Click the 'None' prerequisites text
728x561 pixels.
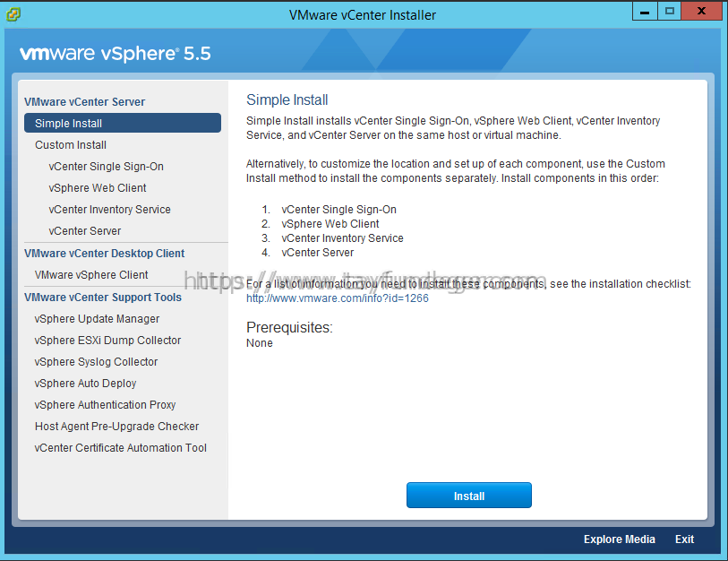point(260,343)
